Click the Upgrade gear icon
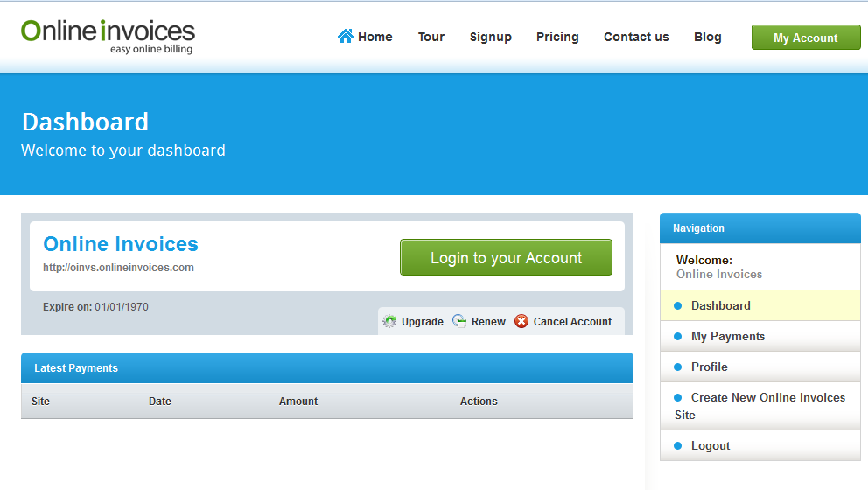 tap(390, 321)
